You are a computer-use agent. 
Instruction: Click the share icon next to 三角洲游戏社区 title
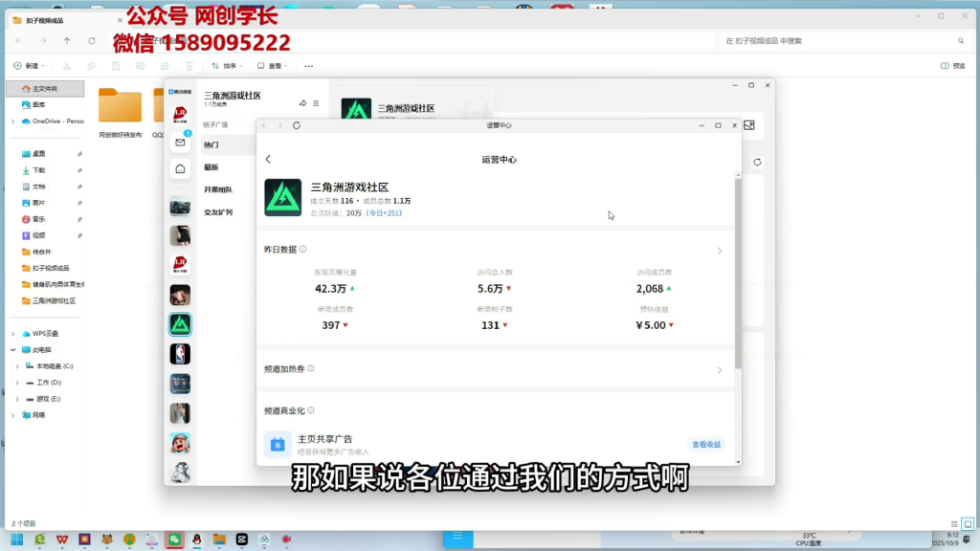click(x=303, y=103)
